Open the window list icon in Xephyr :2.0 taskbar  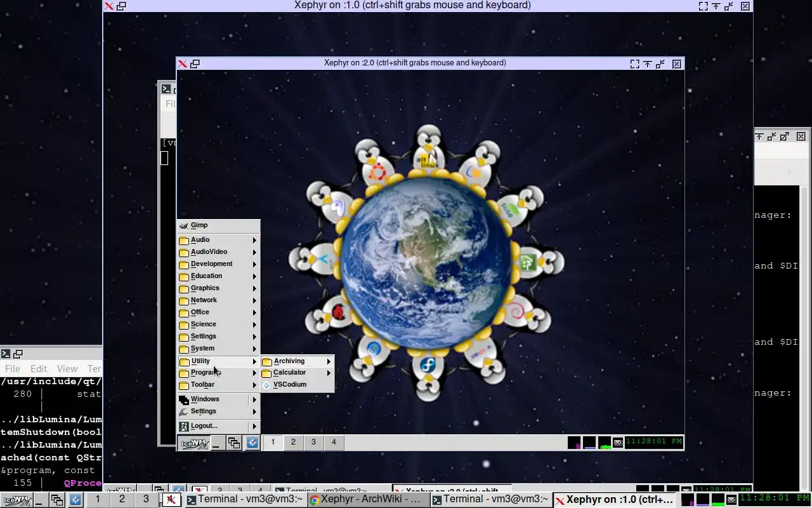point(234,443)
